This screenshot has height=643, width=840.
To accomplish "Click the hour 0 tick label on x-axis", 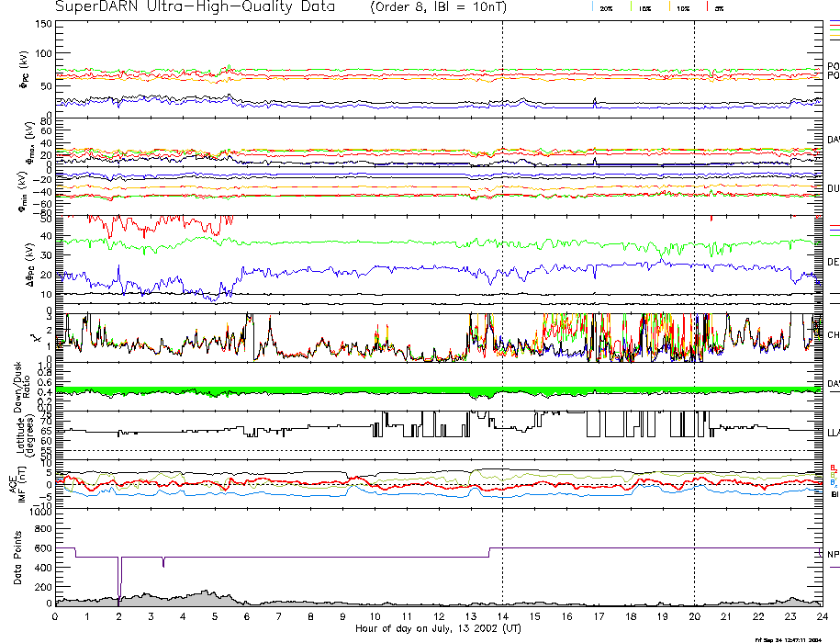I will (x=56, y=617).
